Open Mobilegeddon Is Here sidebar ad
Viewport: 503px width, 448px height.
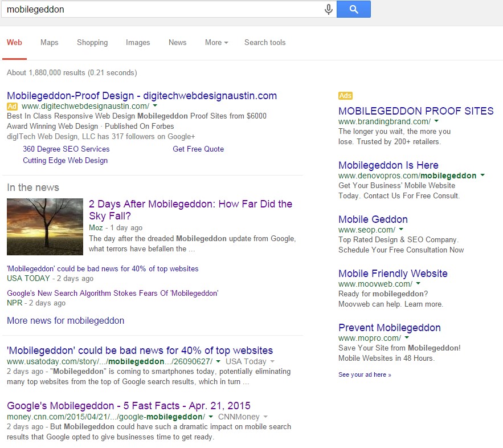pyautogui.click(x=389, y=165)
